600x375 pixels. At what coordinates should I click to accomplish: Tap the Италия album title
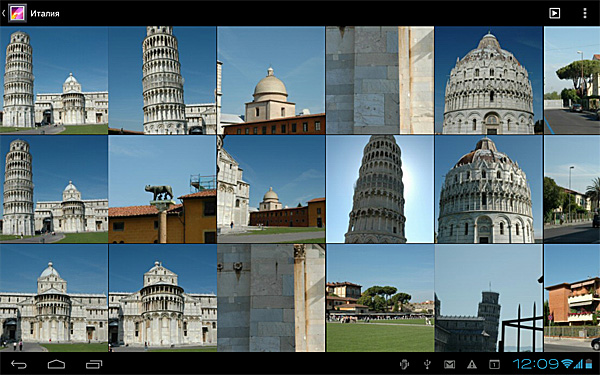(x=45, y=13)
